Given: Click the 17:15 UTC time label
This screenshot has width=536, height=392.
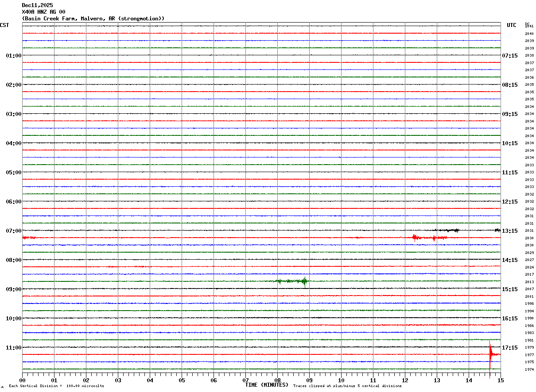Looking at the screenshot, I should pos(510,348).
